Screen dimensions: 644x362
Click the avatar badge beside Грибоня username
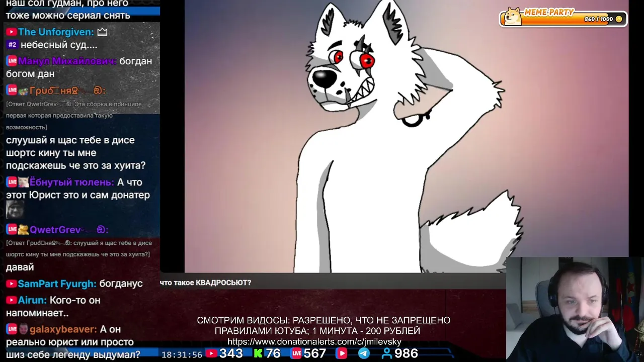point(23,91)
